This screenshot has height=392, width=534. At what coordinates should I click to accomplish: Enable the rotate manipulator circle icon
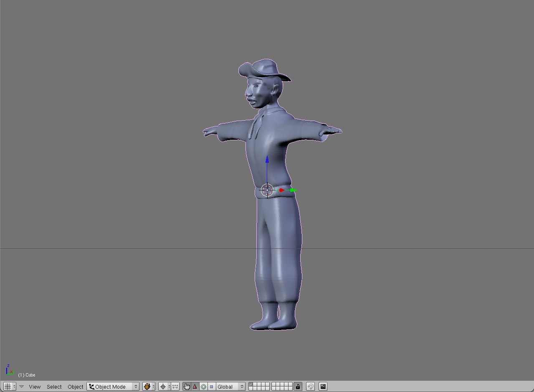[203, 387]
